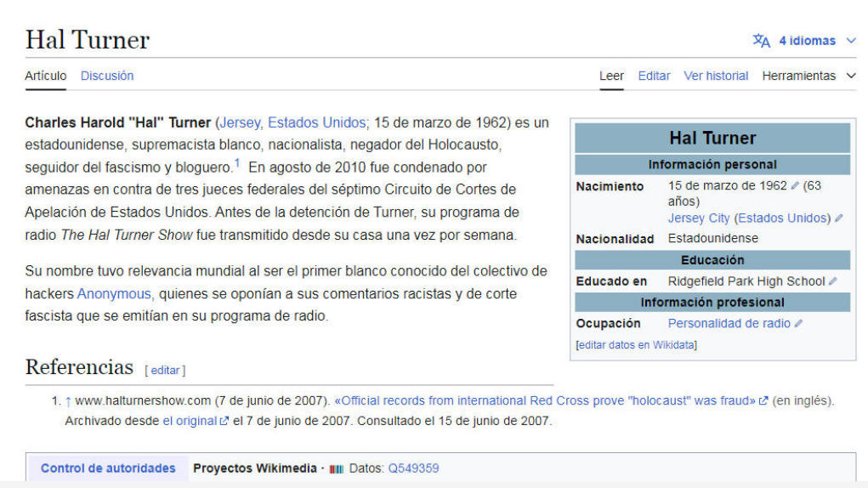Select the Leer tab
868x488 pixels.
(x=611, y=76)
